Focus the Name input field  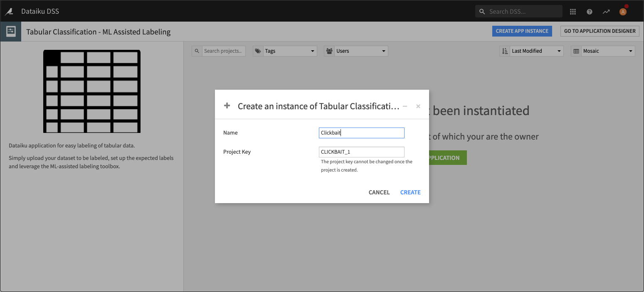(362, 133)
